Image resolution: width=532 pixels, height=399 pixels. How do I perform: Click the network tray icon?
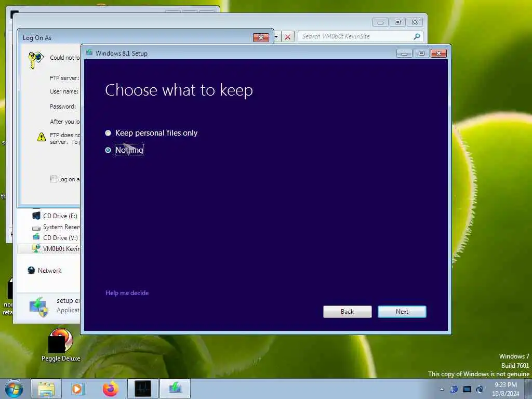click(467, 389)
